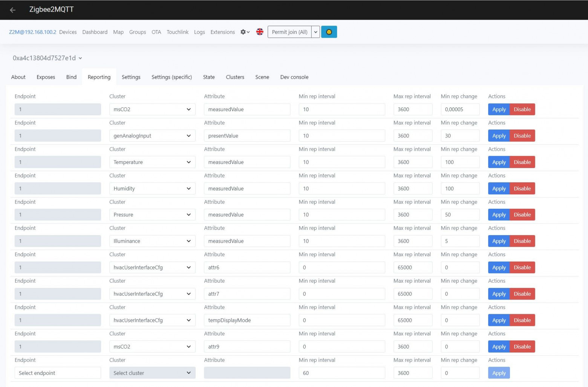Screen dimensions: 588x387
Task: Edit min rep interval field showing 60
Action: pyautogui.click(x=342, y=373)
